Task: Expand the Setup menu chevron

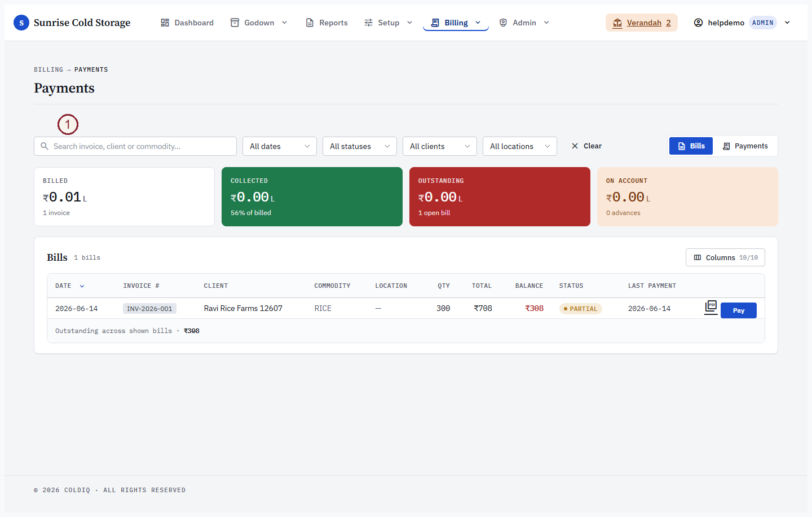Action: tap(409, 23)
